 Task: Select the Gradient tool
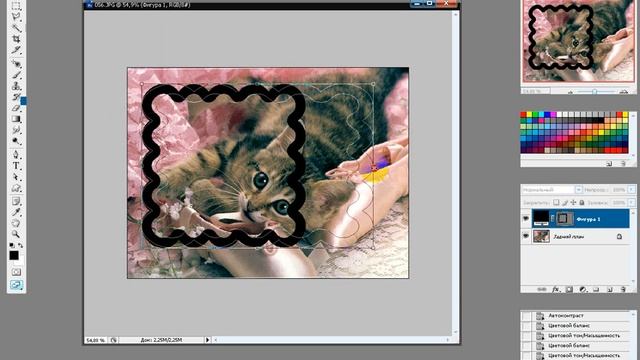tap(16, 119)
